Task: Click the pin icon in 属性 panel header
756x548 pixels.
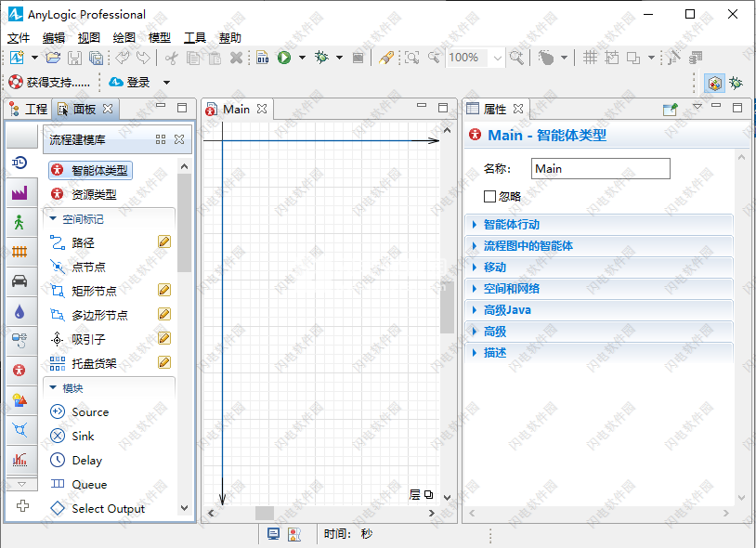Action: click(671, 110)
